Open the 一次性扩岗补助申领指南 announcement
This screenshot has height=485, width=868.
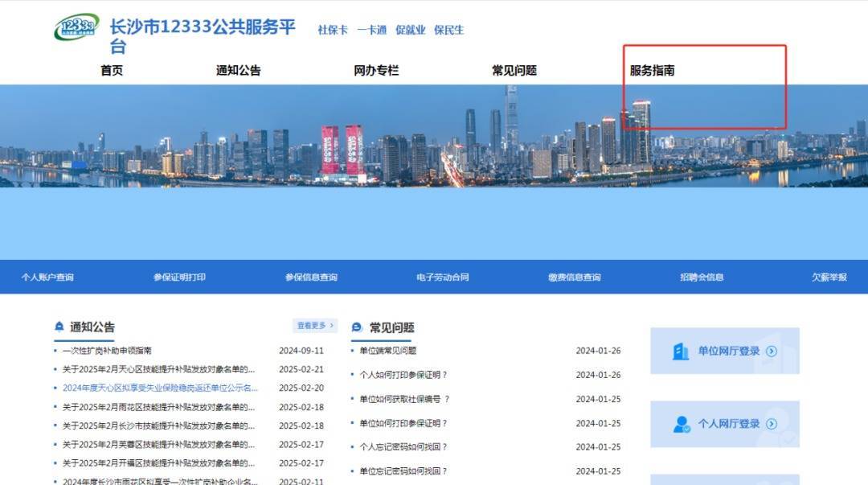click(107, 351)
